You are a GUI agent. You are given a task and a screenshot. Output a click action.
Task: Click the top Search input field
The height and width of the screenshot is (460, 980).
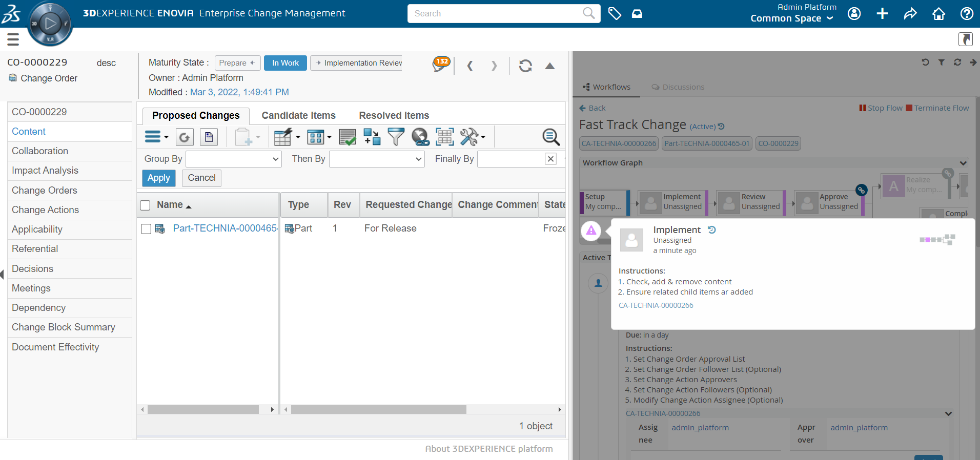495,14
